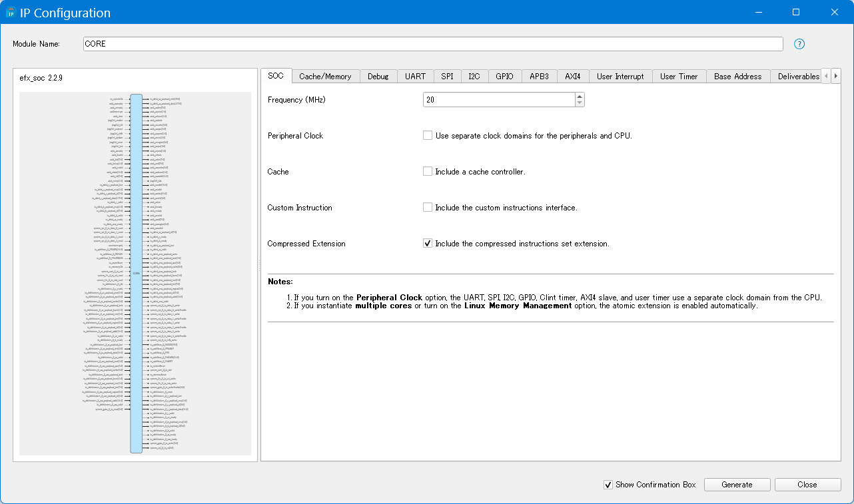Screen dimensions: 854x504
Task: Uncheck the compressed instructions set extension
Action: pos(428,244)
